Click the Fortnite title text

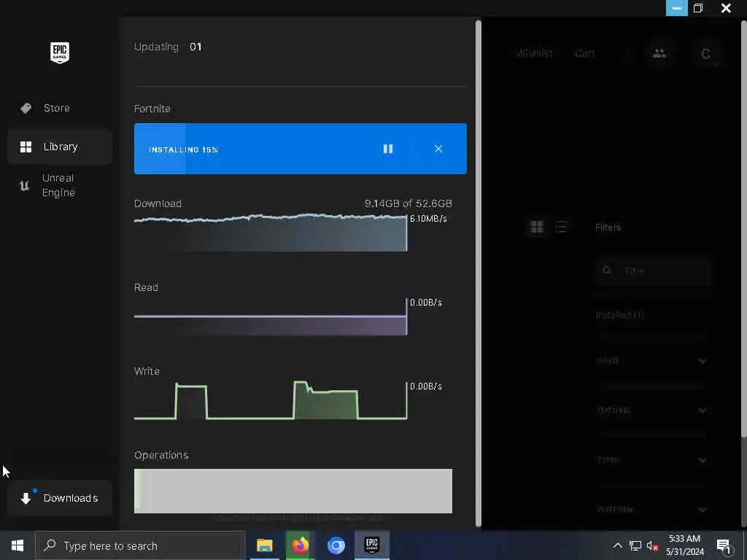click(152, 109)
